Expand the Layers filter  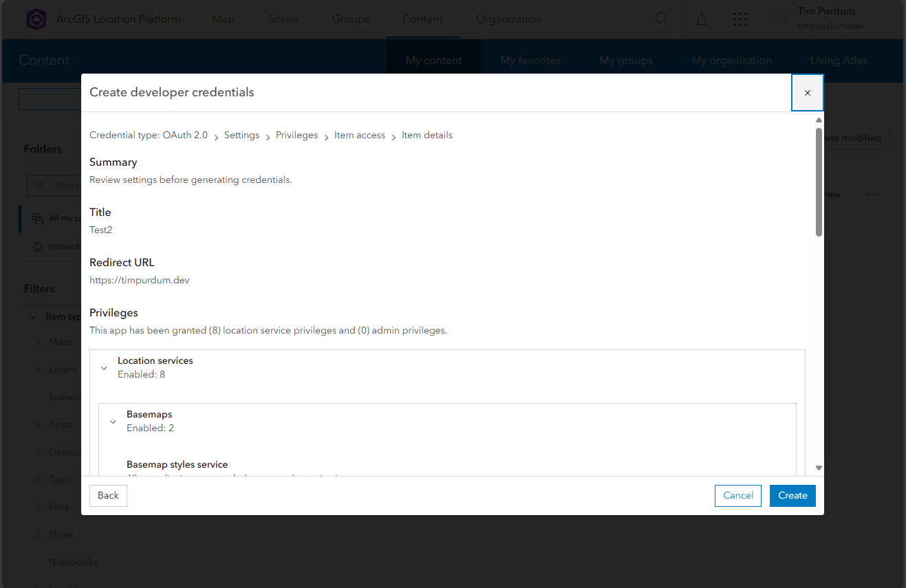point(38,370)
